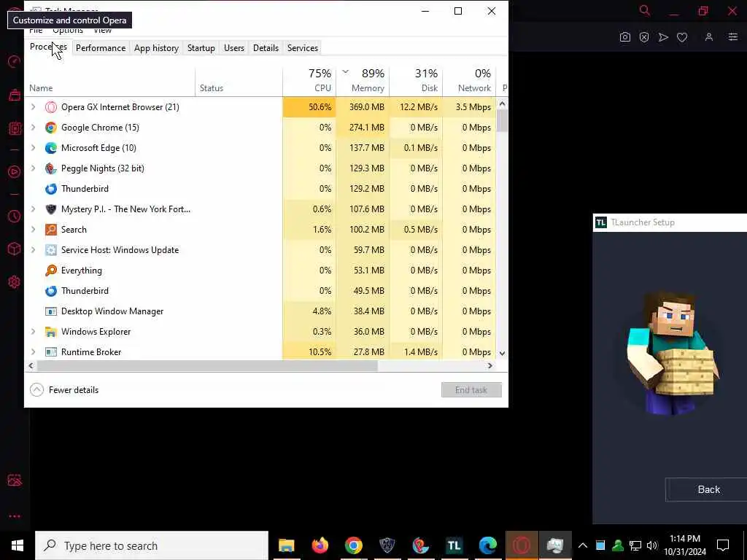Open File Explorer from the taskbar
Screen dimensions: 747x560
click(x=286, y=545)
